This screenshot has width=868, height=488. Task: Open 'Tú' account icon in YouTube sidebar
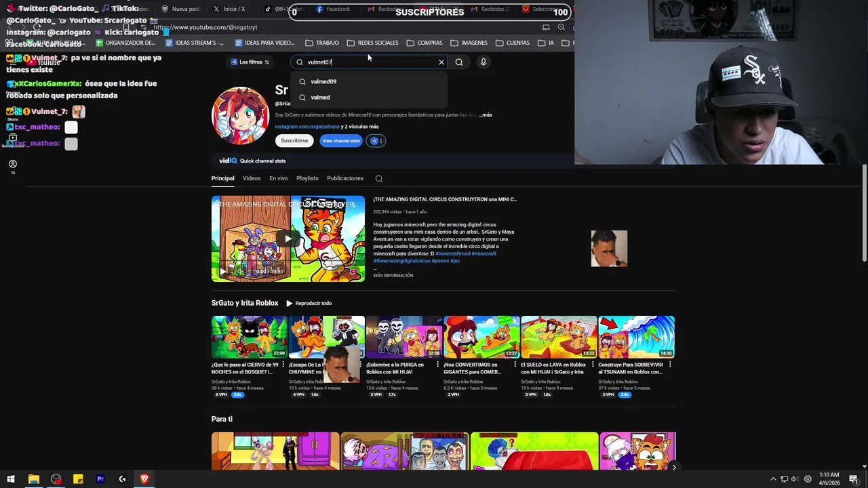click(x=12, y=167)
